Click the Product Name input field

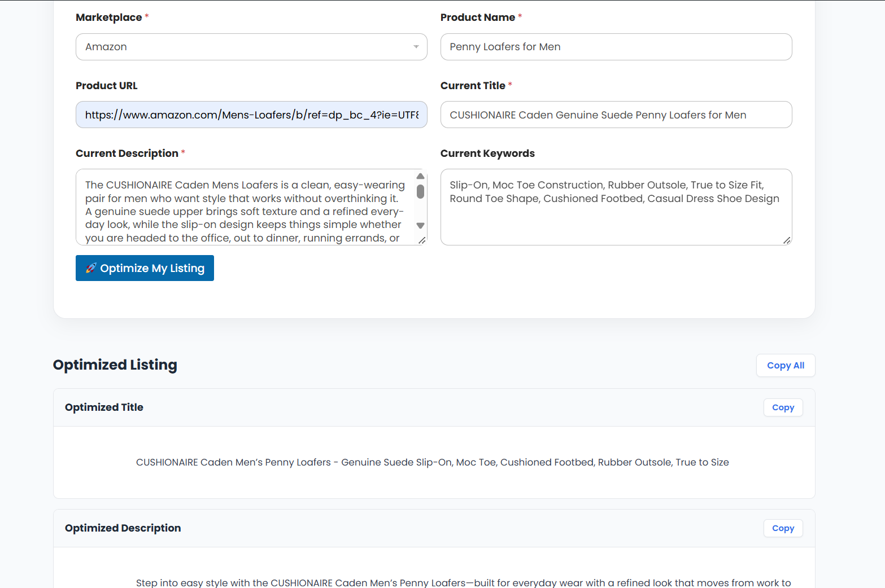point(616,47)
